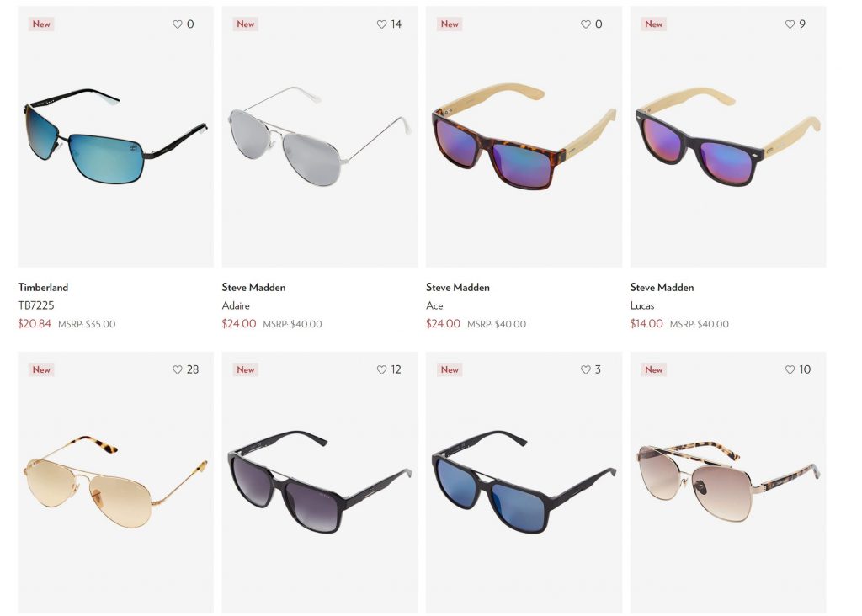862x616 pixels.
Task: Open tortoise frame Ace sunglasses image
Action: 524,136
